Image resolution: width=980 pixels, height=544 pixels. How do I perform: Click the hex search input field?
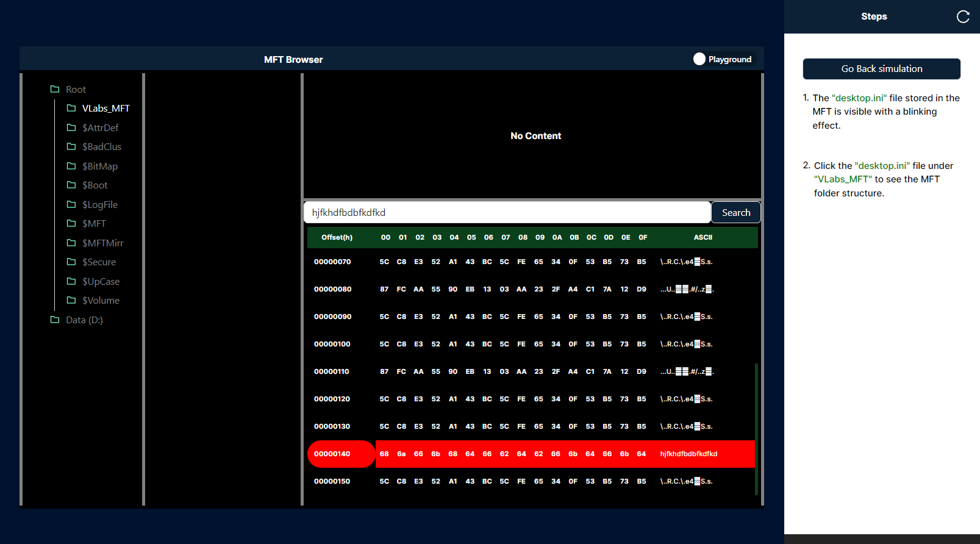(x=507, y=212)
